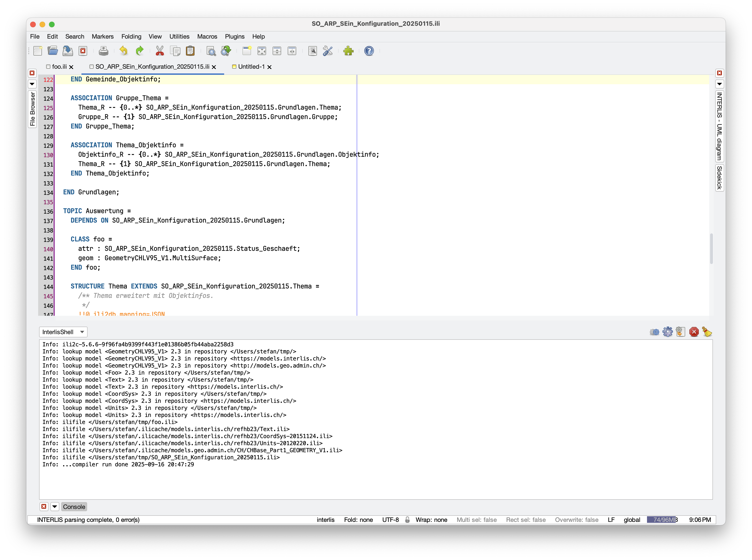Screen dimensions: 752x560
Task: Open jEdit help question mark icon
Action: (x=369, y=51)
